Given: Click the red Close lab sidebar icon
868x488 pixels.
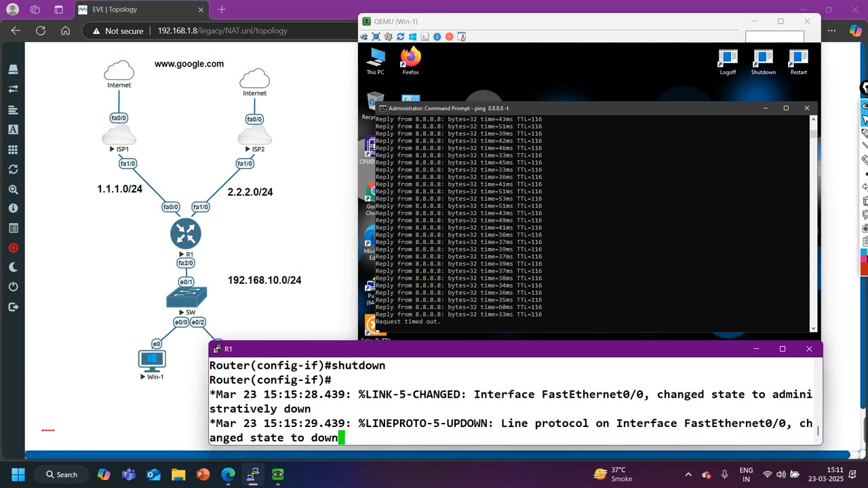Looking at the screenshot, I should click(13, 248).
